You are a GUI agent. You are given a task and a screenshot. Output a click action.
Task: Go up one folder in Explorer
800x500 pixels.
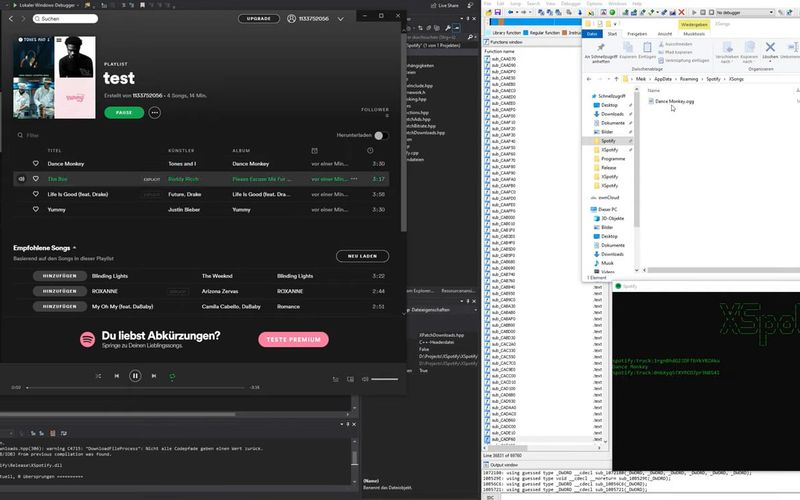[x=616, y=79]
